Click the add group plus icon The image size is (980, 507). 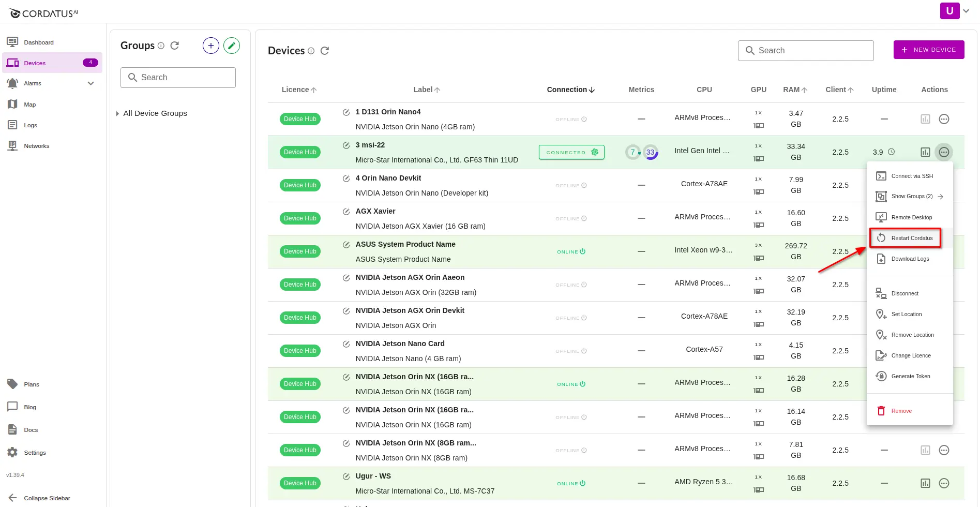pyautogui.click(x=210, y=46)
